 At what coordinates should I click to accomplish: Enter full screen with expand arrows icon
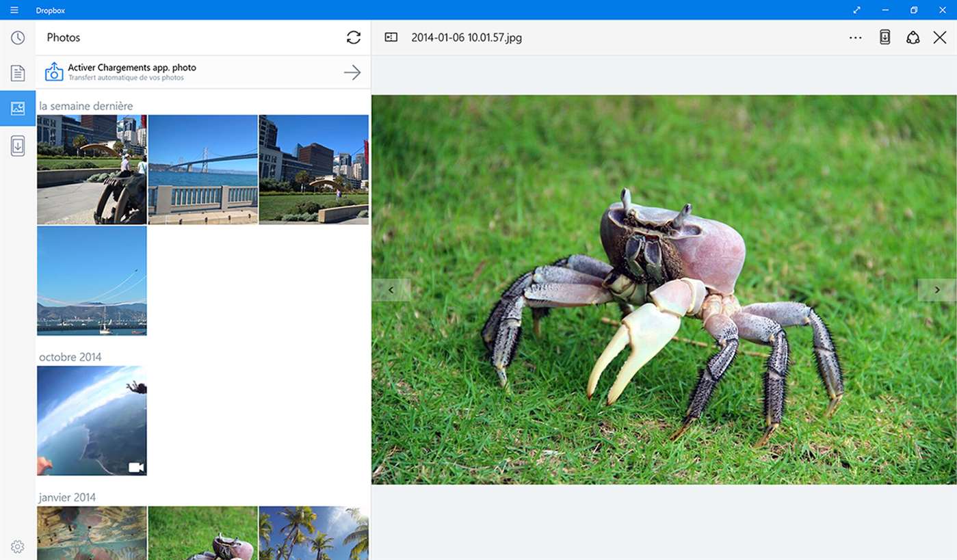point(857,10)
